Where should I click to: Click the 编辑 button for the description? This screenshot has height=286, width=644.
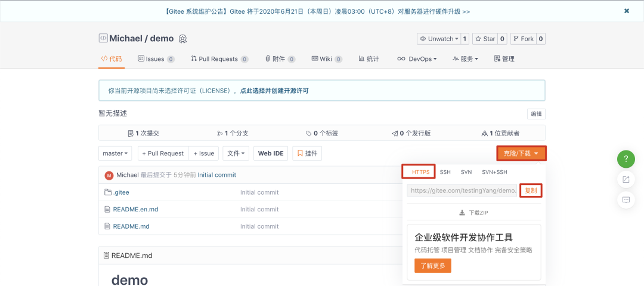coord(536,114)
